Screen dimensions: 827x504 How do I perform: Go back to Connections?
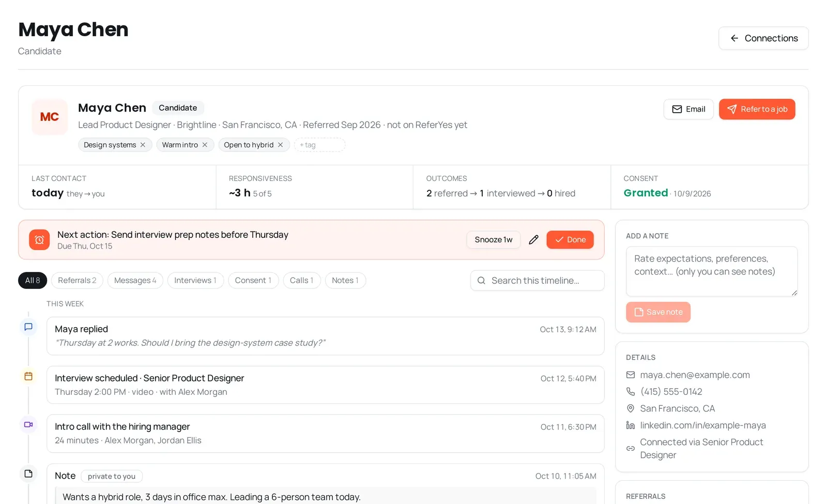click(x=763, y=38)
